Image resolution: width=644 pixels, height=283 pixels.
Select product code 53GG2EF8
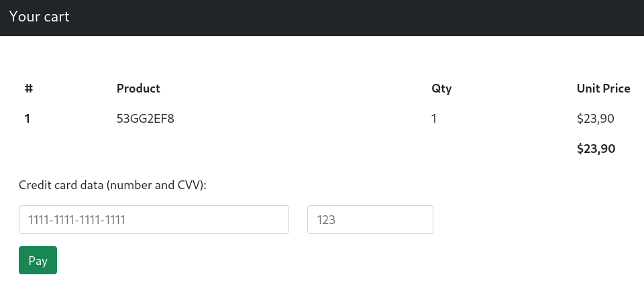point(146,119)
